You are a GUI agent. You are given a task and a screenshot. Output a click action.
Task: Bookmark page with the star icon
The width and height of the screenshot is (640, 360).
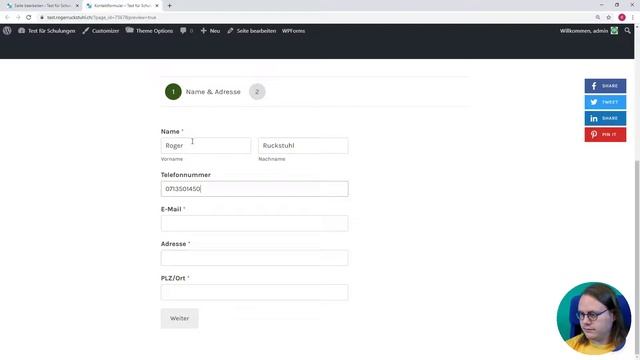tap(609, 18)
